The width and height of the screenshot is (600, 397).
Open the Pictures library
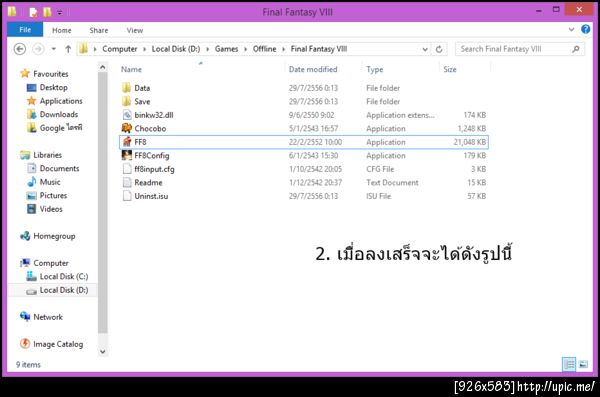53,195
